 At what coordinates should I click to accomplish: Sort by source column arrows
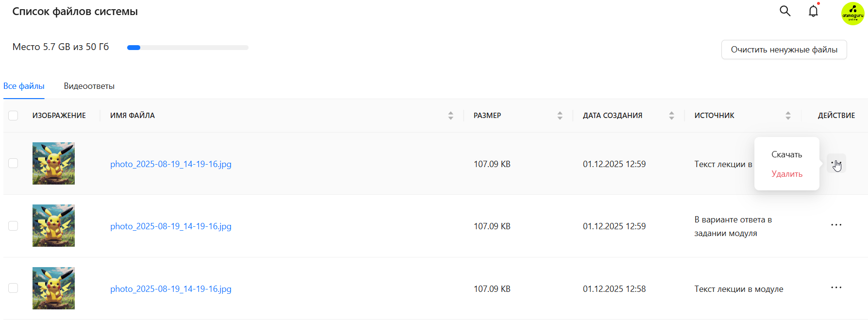point(788,116)
